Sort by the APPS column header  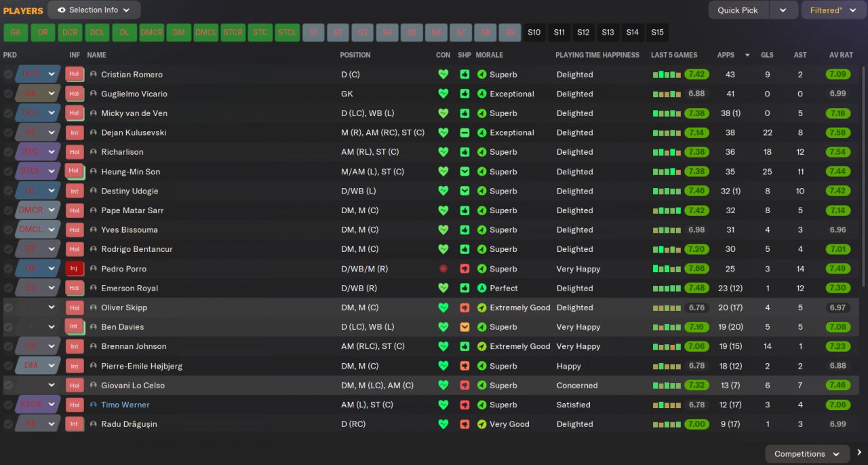pyautogui.click(x=726, y=55)
